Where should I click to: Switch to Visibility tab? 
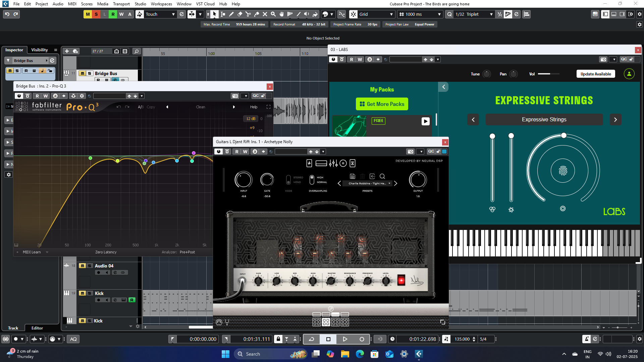pyautogui.click(x=40, y=50)
